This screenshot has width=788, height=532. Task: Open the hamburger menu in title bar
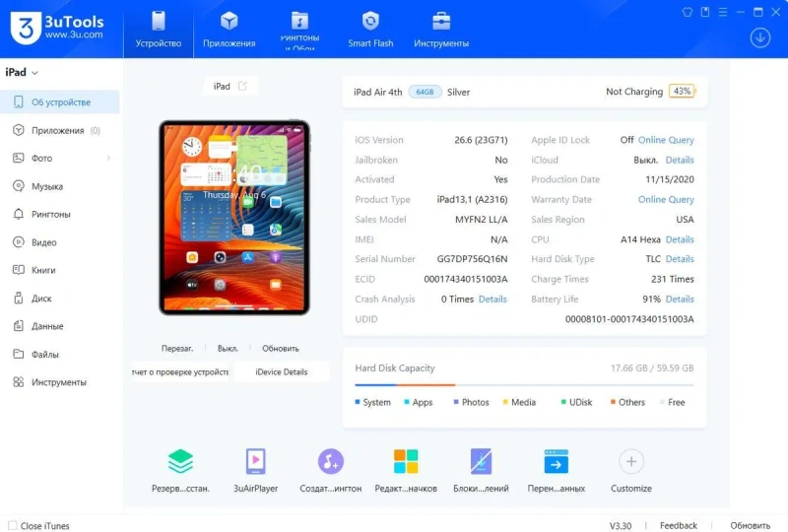[x=723, y=12]
